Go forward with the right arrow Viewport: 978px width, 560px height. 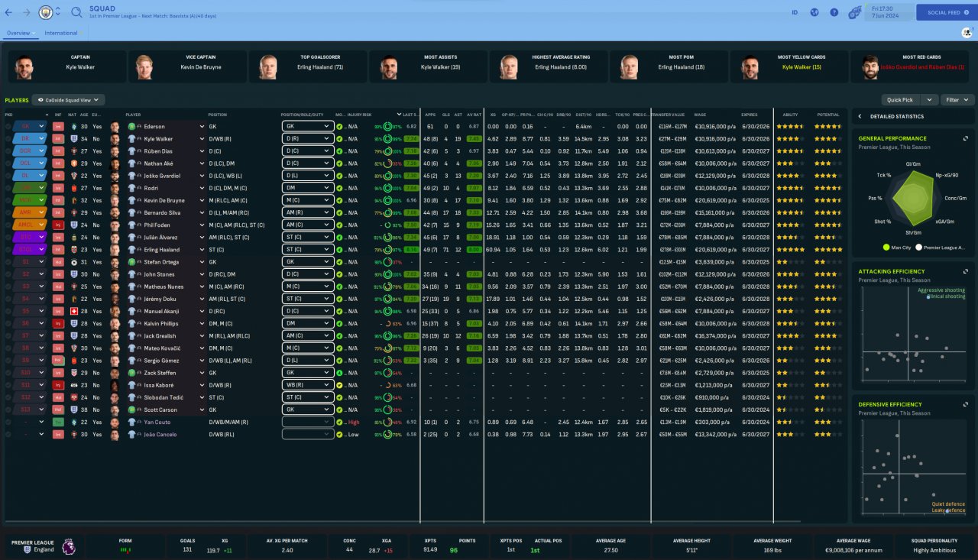(x=28, y=13)
